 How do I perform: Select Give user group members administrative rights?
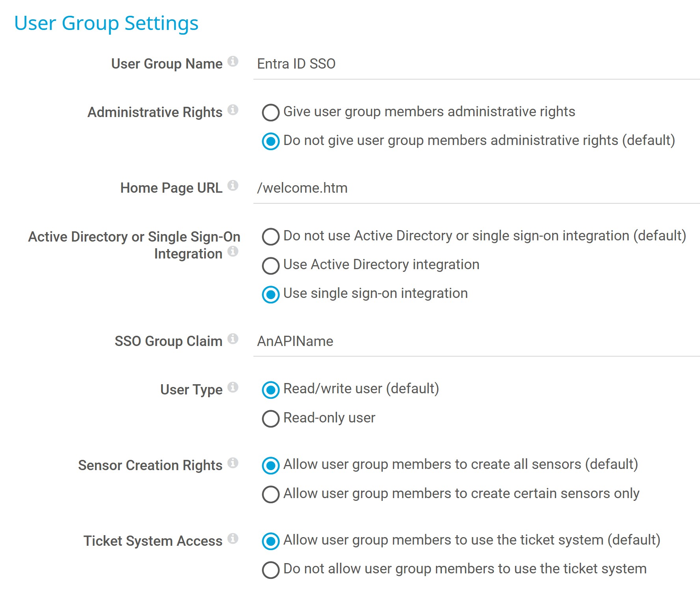(x=271, y=112)
